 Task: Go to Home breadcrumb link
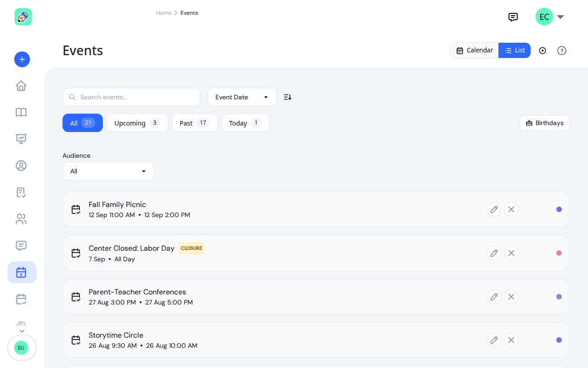(x=164, y=13)
